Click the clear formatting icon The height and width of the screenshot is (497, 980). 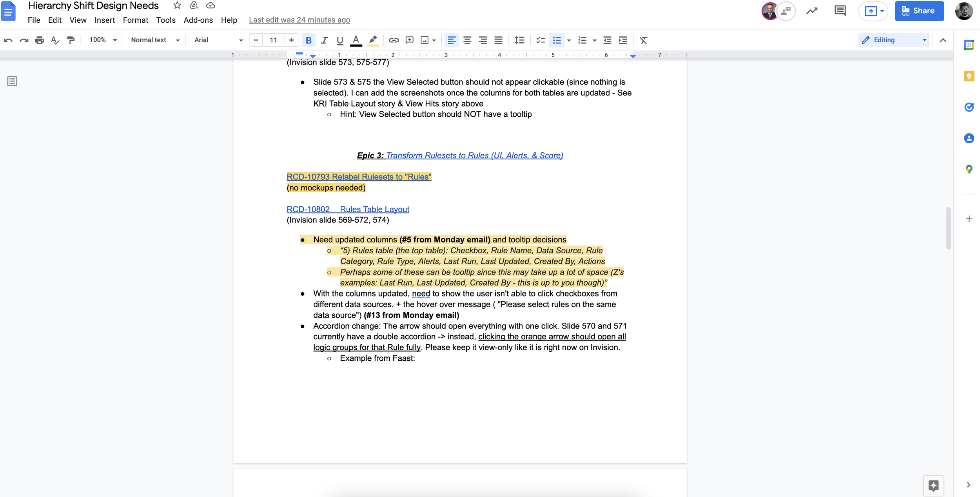643,40
